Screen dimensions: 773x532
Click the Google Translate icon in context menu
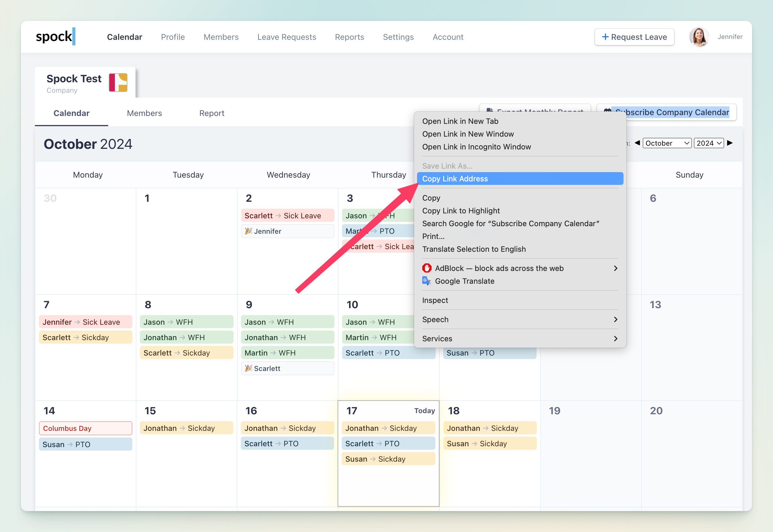point(427,281)
